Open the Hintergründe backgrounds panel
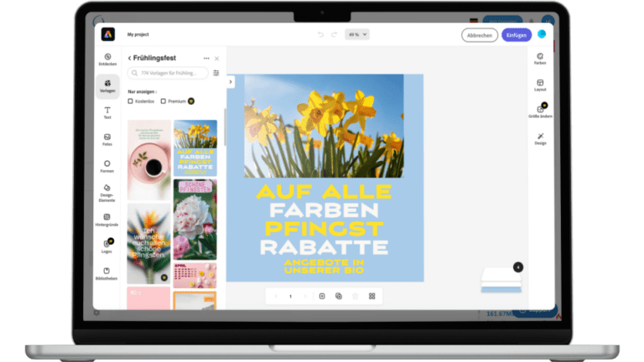The width and height of the screenshot is (644, 362). (x=107, y=220)
